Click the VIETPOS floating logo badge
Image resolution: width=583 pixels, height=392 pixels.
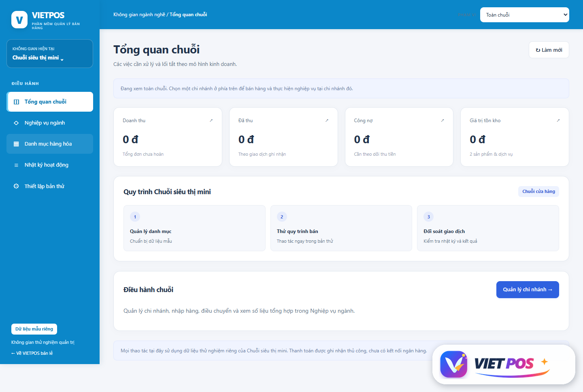point(504,364)
